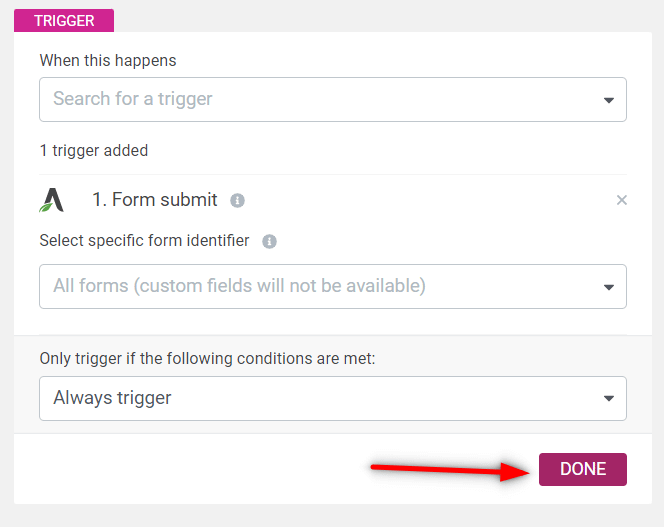Click the arrow on the All forms dropdown
The width and height of the screenshot is (664, 527).
point(609,287)
